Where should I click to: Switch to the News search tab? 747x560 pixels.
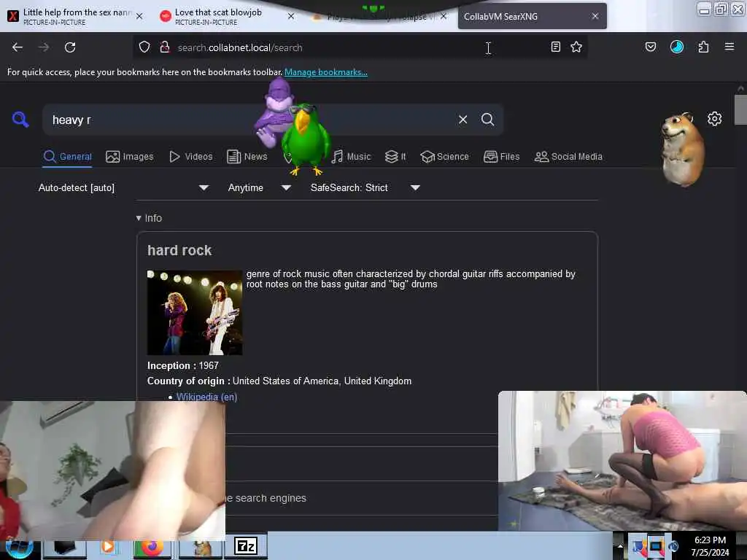247,157
